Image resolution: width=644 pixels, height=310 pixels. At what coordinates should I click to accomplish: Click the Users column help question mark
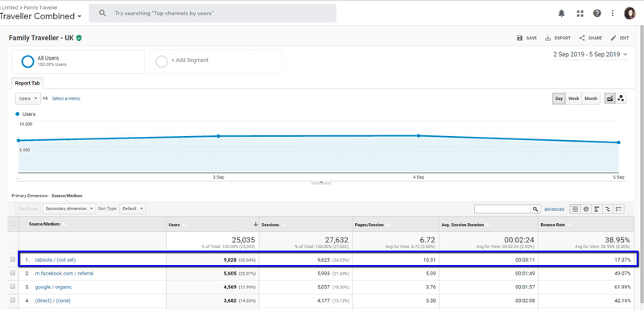(185, 225)
